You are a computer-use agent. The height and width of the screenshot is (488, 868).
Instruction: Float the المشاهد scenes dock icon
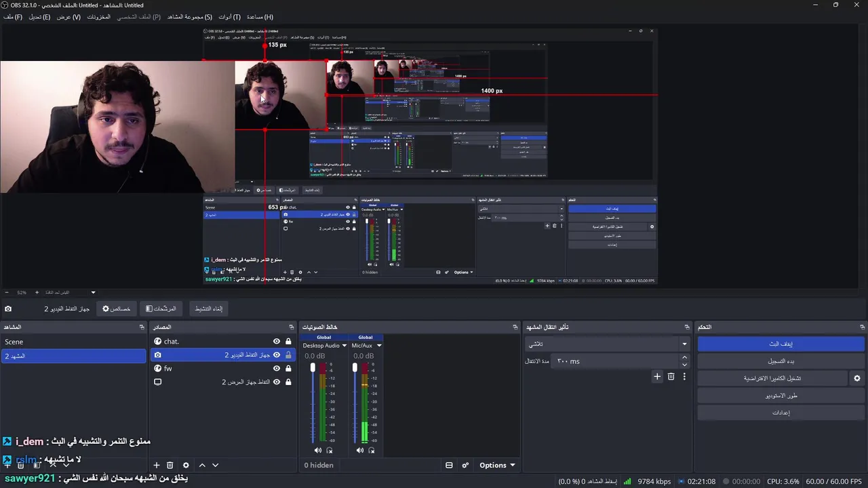142,327
